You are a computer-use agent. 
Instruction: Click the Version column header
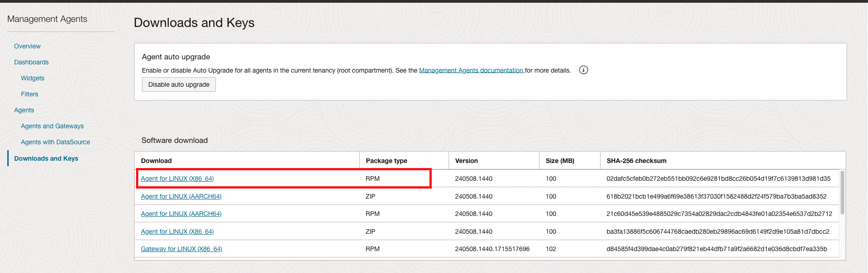(x=466, y=161)
